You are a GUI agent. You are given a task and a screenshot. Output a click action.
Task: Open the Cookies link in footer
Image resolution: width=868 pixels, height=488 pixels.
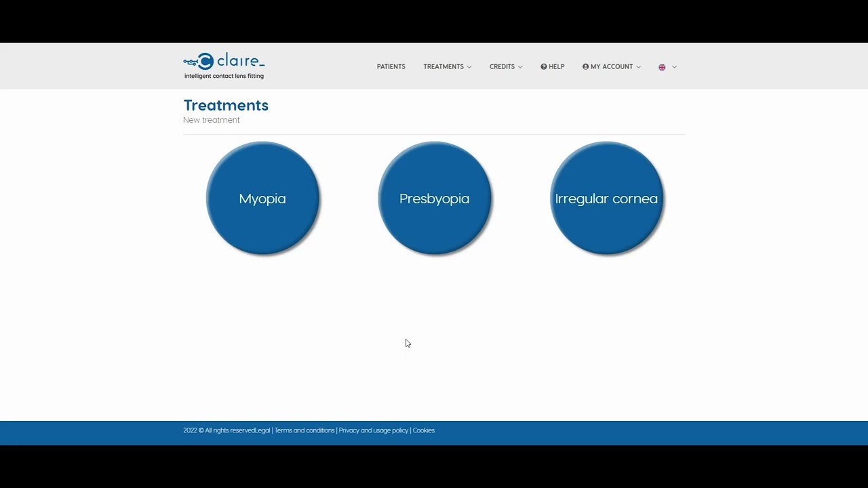tap(424, 430)
